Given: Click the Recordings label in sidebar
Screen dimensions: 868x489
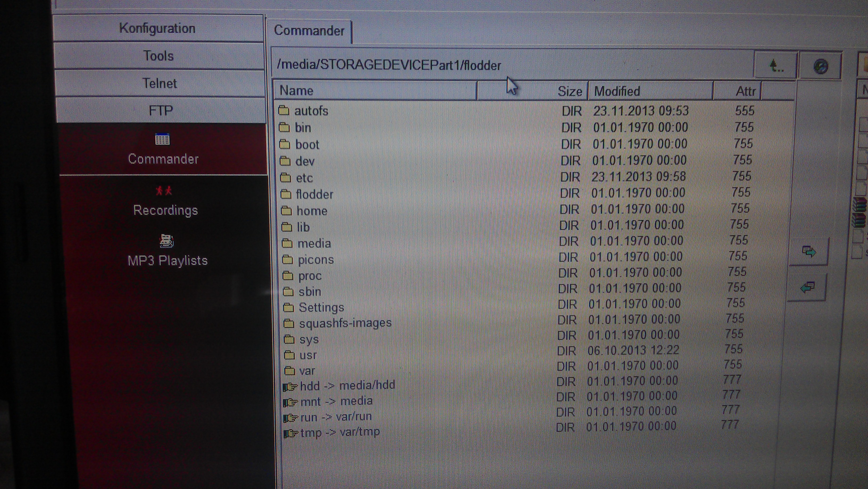Looking at the screenshot, I should coord(165,210).
